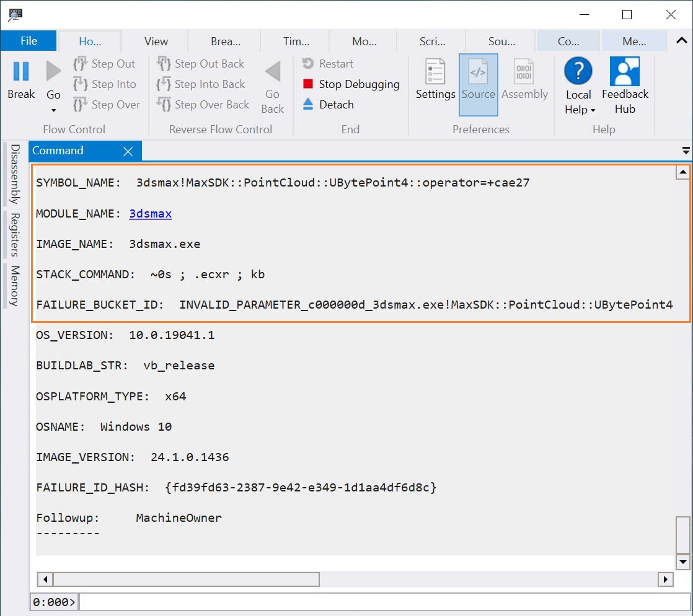Open Local Help question-mark icon
The width and height of the screenshot is (693, 616).
[x=578, y=71]
